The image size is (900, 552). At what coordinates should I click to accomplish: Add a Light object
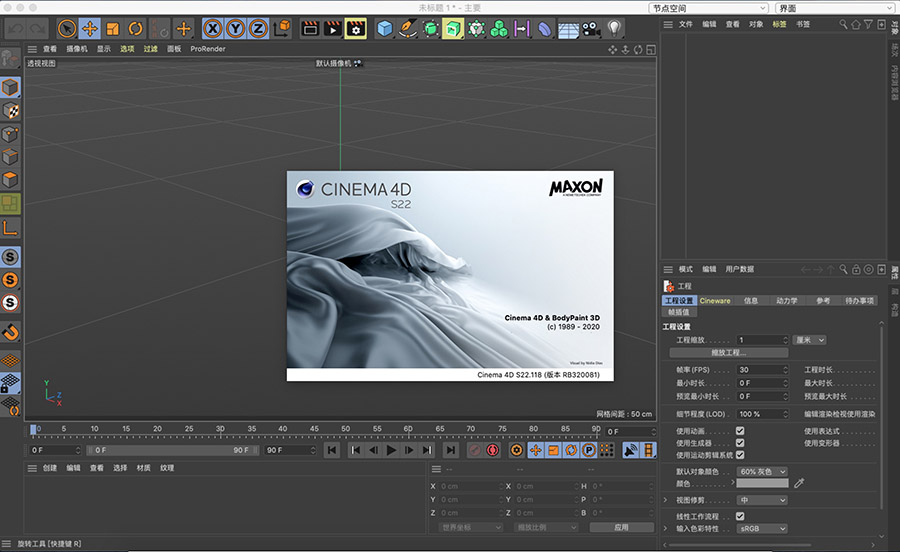[x=614, y=28]
